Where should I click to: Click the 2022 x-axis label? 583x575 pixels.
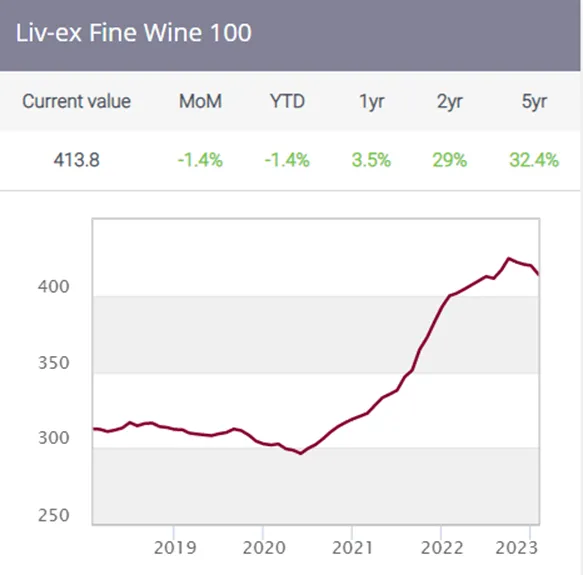coord(442,548)
